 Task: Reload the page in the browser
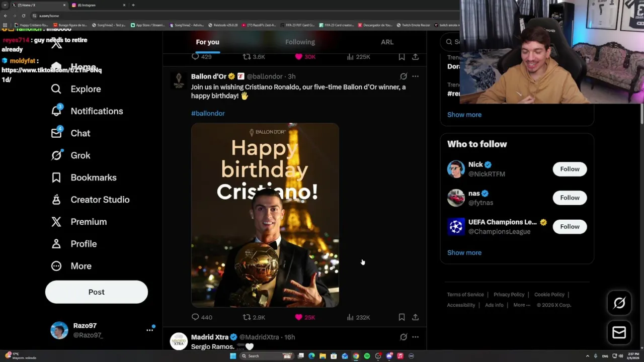[x=23, y=16]
